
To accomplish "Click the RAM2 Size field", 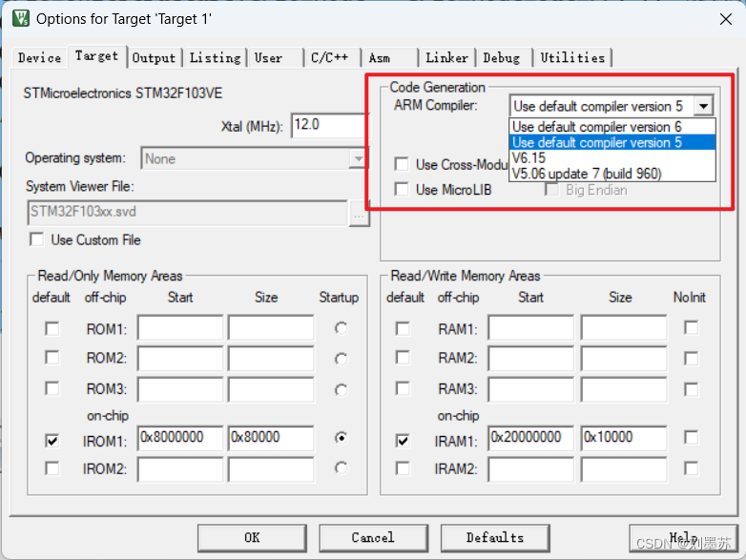I will click(x=624, y=359).
